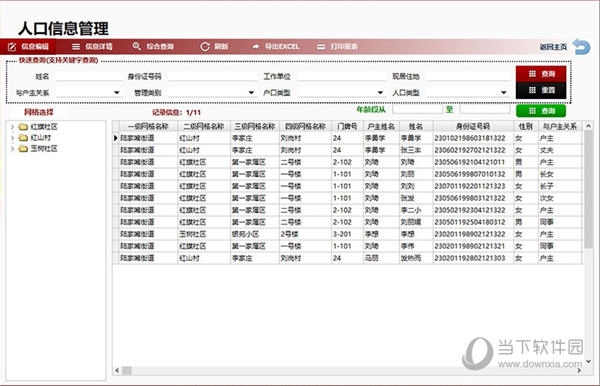Image resolution: width=600 pixels, height=386 pixels.
Task: Select ID cell 230201198902121321
Action: click(473, 246)
